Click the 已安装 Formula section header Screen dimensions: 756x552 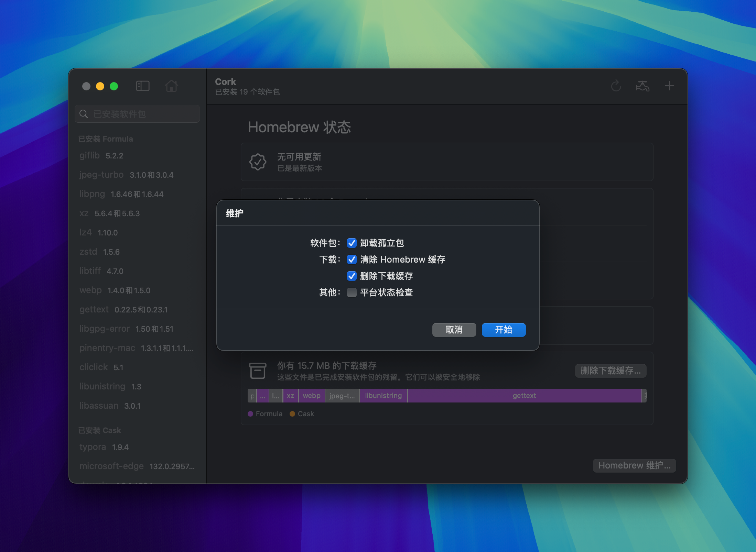106,139
